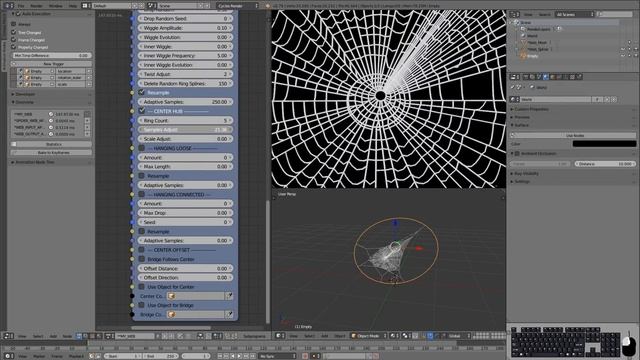Add a new World datablock with plus button

607,99
